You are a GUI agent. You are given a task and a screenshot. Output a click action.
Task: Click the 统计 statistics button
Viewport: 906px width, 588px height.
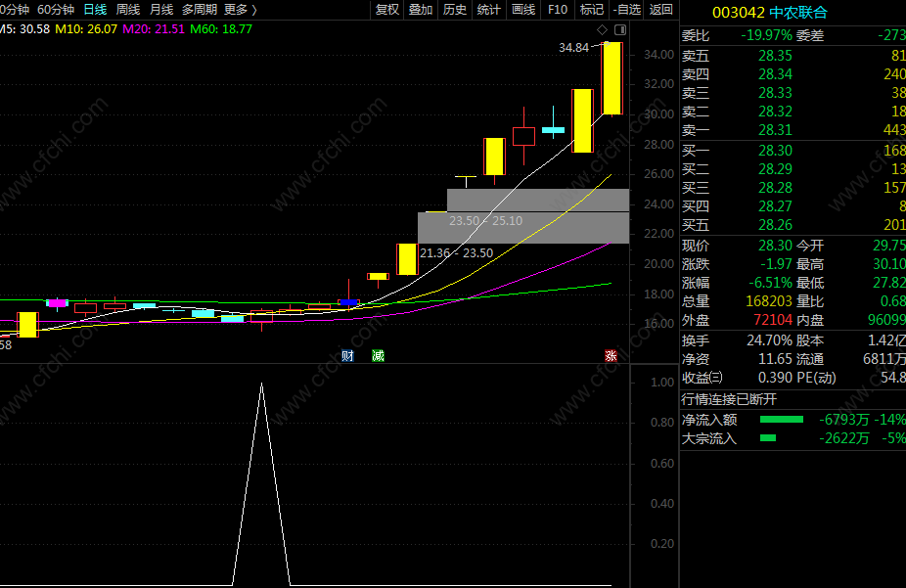point(489,9)
